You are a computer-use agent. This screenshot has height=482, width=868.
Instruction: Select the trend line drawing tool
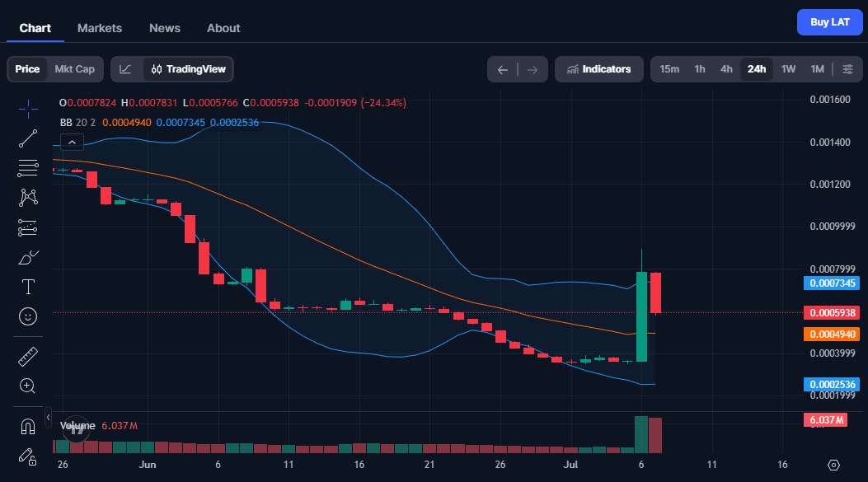click(x=28, y=138)
